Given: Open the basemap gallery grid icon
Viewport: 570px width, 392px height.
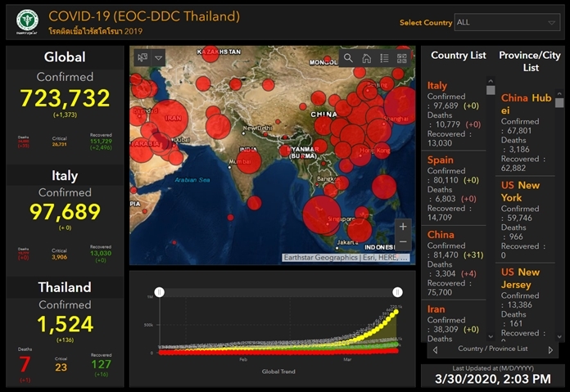Looking at the screenshot, I should pyautogui.click(x=401, y=58).
